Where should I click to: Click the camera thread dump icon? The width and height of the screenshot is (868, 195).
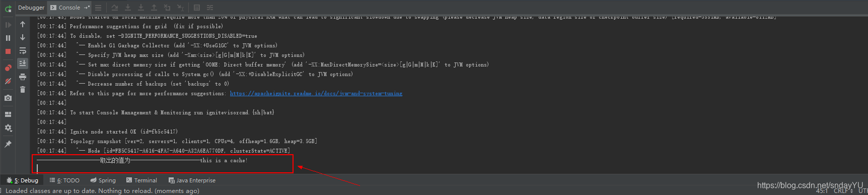point(8,98)
